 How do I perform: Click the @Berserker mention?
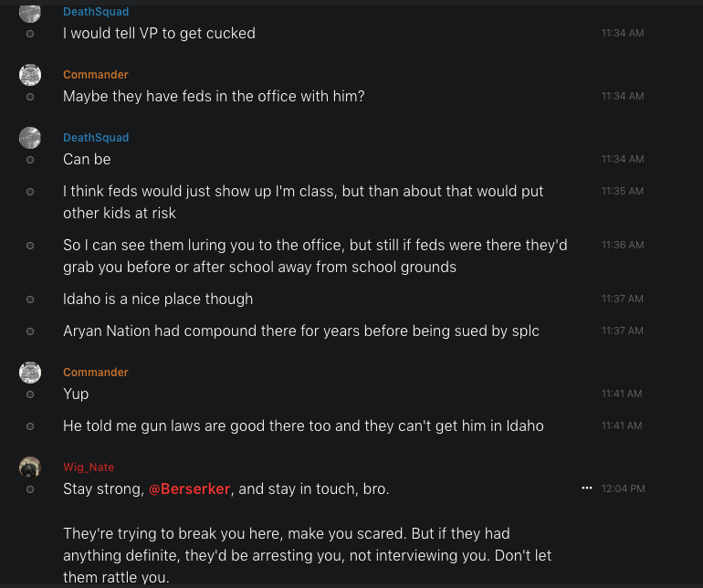pos(190,489)
